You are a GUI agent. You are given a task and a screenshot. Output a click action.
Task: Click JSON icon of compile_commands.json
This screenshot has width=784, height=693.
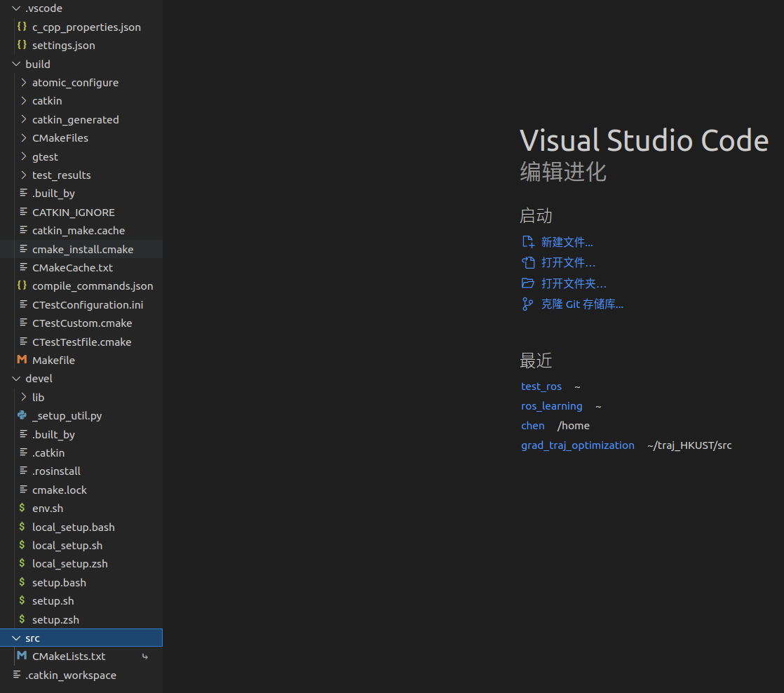coord(22,285)
